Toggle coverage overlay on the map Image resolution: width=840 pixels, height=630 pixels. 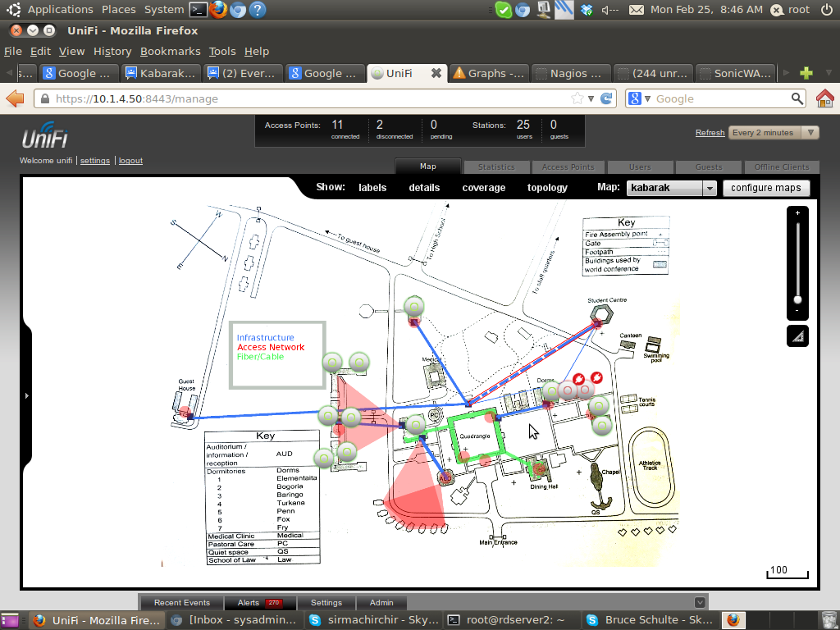tap(483, 188)
